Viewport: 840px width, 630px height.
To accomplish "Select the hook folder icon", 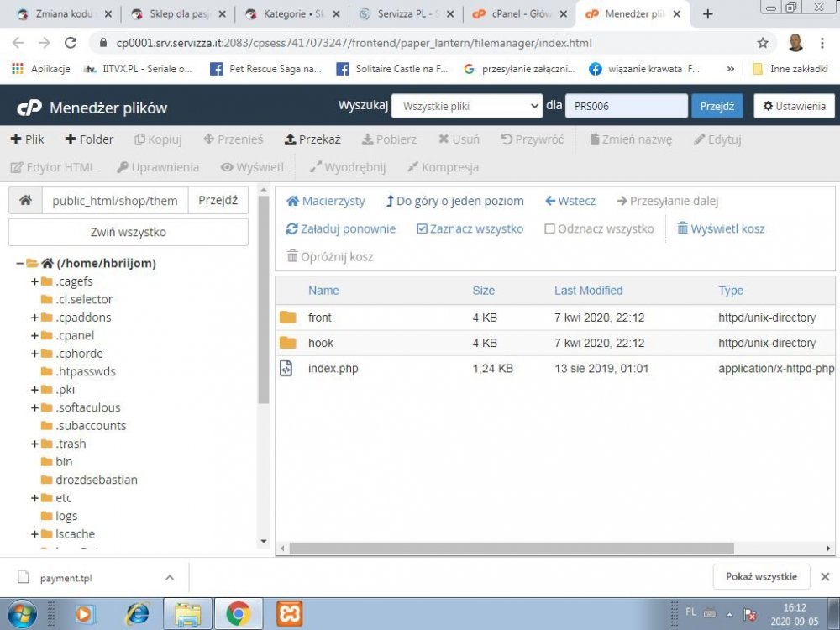I will click(287, 343).
